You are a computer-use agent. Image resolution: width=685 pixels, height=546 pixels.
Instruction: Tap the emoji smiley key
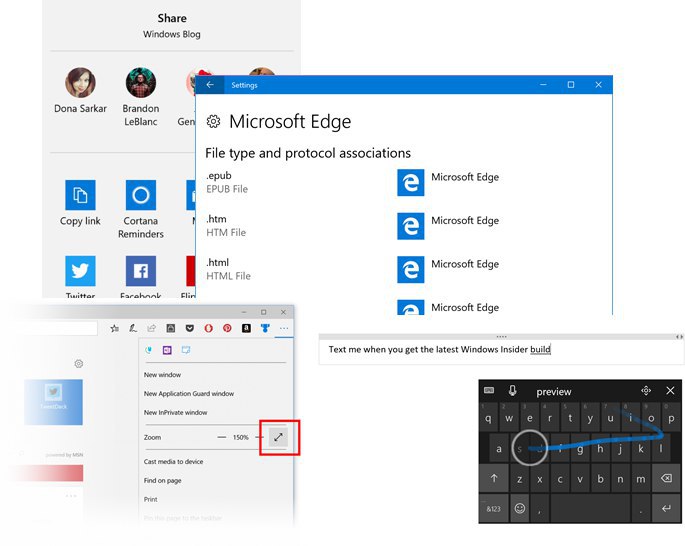[x=519, y=508]
